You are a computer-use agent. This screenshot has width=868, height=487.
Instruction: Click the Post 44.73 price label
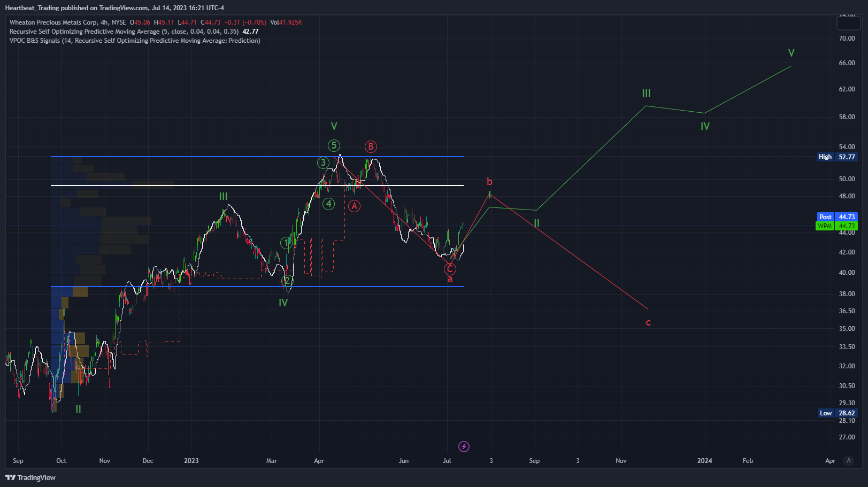(x=837, y=217)
